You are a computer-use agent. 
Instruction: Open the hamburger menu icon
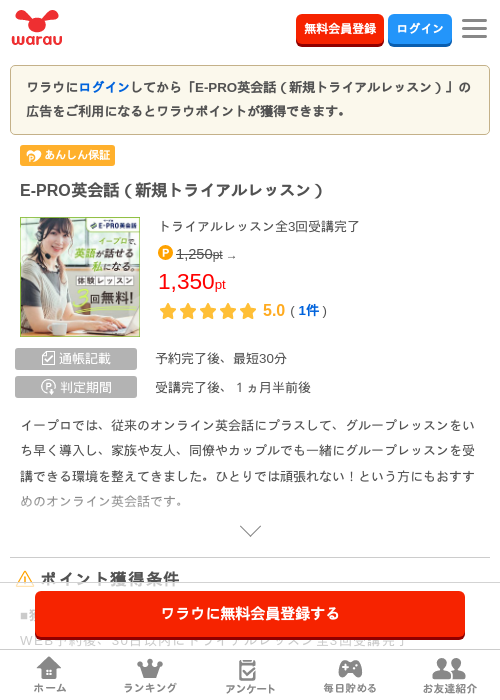[474, 29]
